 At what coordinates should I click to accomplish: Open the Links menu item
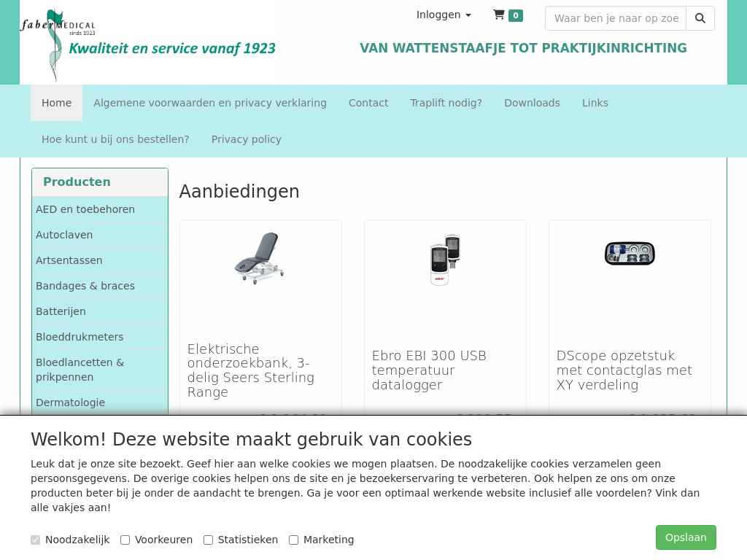point(595,103)
